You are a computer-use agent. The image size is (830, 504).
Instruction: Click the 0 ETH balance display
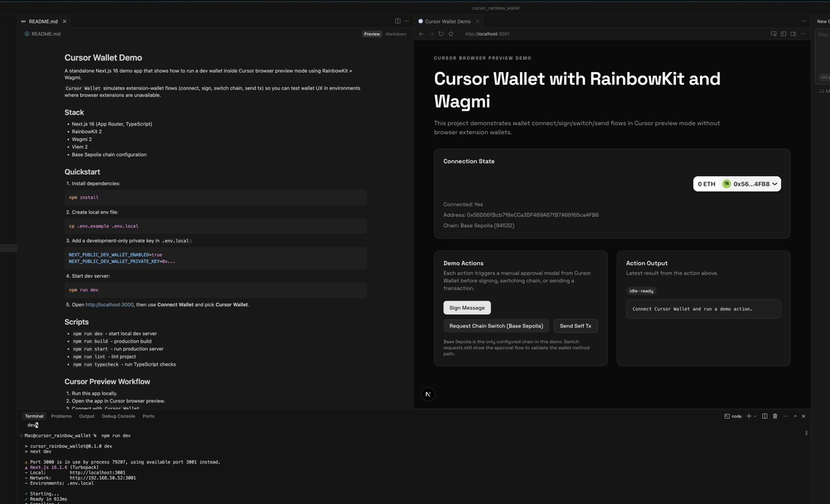click(x=706, y=184)
